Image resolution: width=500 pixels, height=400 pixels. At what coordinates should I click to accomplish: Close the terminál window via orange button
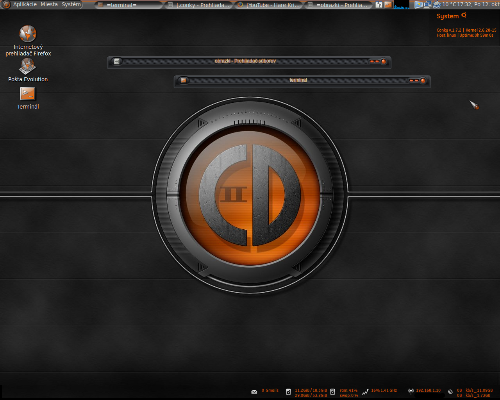(x=423, y=81)
